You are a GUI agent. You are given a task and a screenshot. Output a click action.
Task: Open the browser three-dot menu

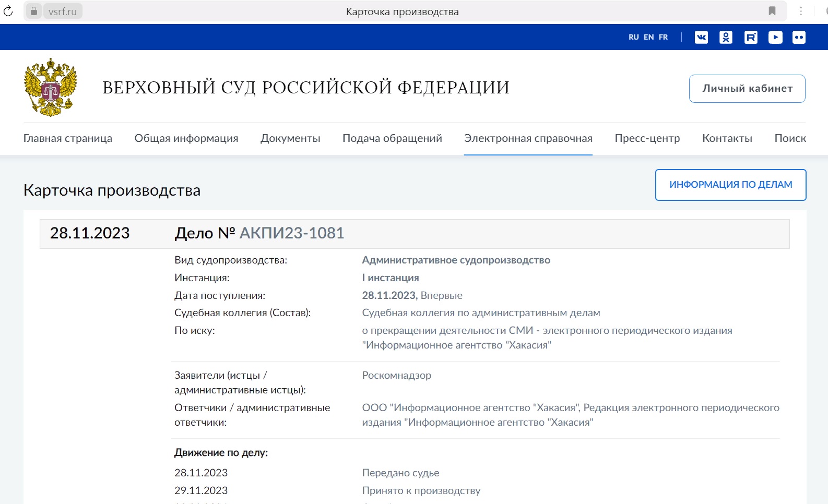coord(801,11)
